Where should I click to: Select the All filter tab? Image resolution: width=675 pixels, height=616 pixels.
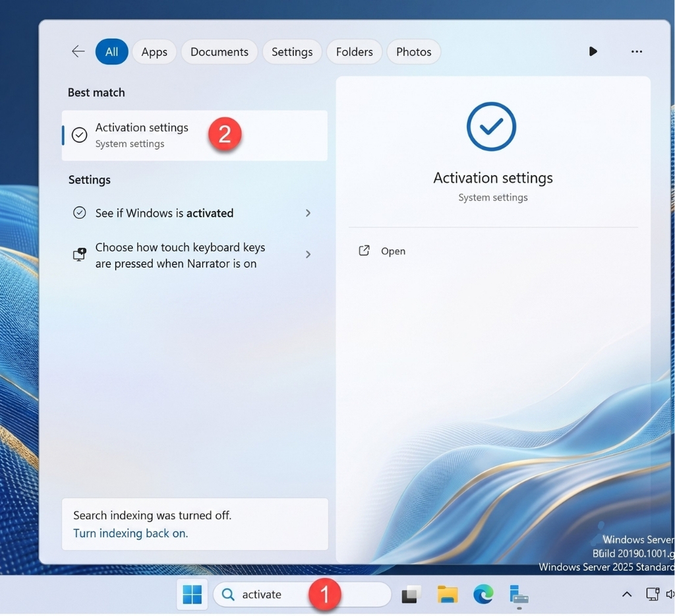[x=111, y=51]
